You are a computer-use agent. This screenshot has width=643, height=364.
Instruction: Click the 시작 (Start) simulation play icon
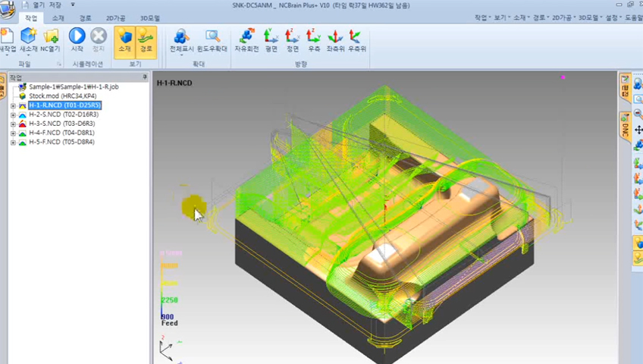pyautogui.click(x=77, y=36)
